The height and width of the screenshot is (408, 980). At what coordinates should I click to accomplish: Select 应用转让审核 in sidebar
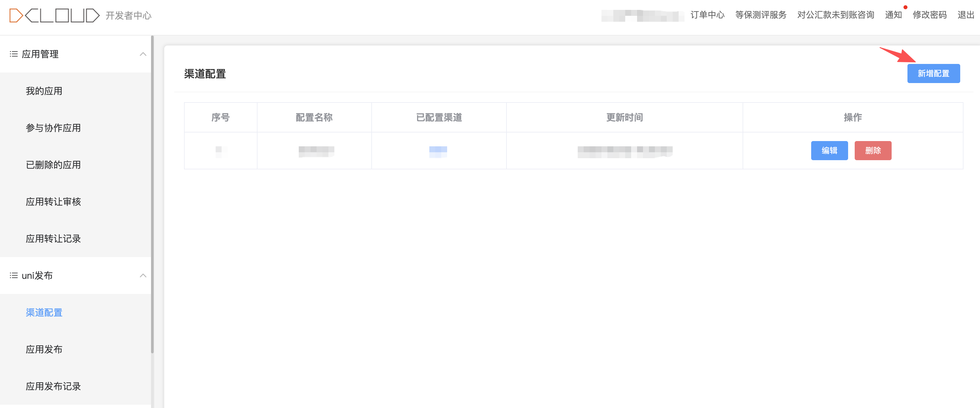coord(53,202)
